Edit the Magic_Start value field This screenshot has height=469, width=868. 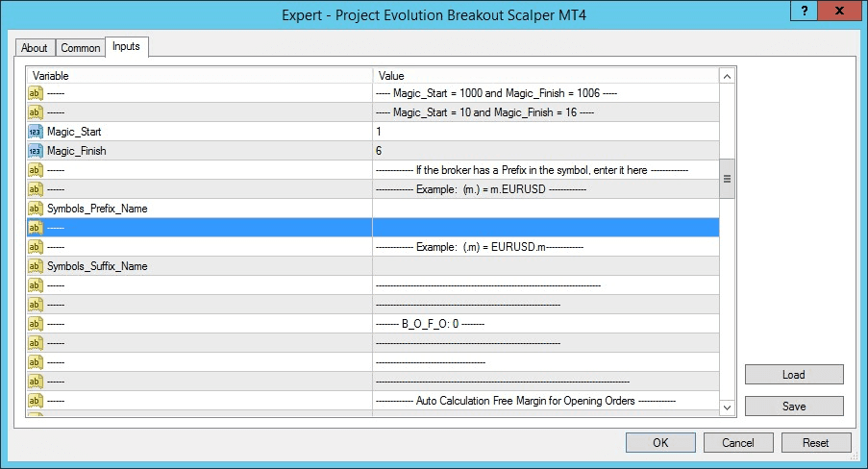click(545, 132)
